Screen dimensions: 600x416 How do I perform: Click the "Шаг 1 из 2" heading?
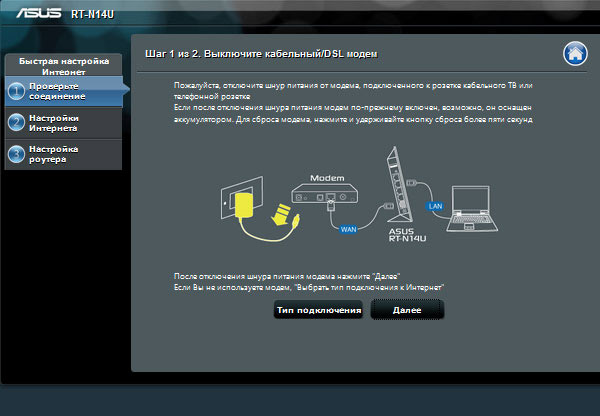tap(266, 51)
